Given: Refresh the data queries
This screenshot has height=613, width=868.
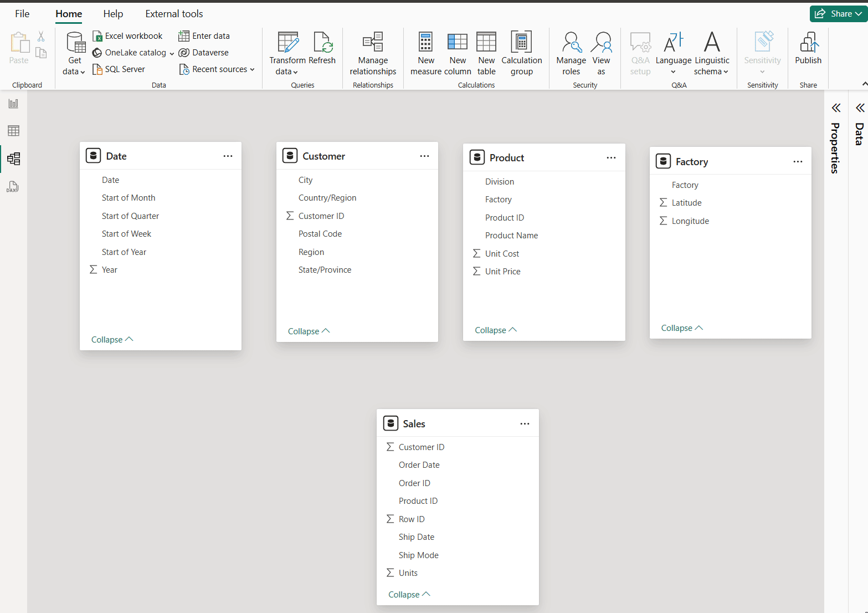Looking at the screenshot, I should (322, 49).
